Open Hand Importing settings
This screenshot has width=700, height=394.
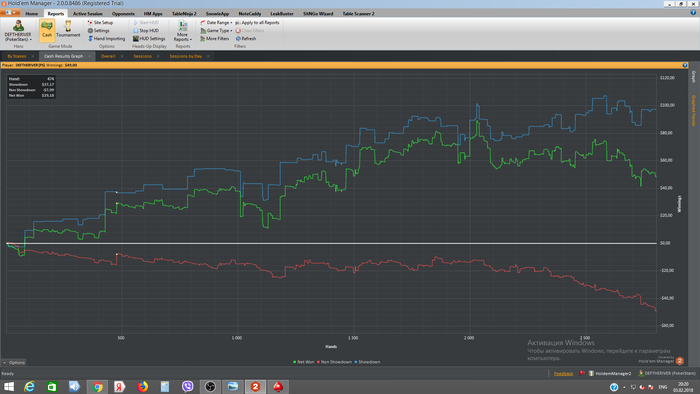click(x=106, y=39)
